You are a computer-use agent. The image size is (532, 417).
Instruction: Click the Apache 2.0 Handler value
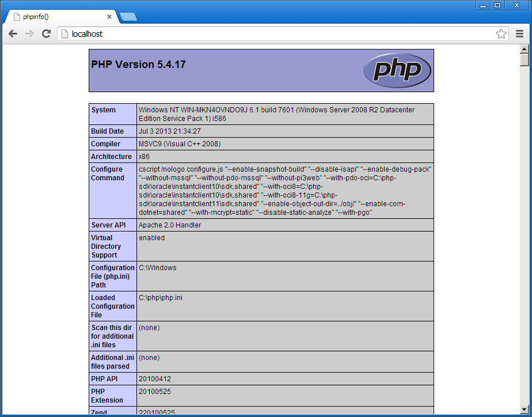point(170,225)
